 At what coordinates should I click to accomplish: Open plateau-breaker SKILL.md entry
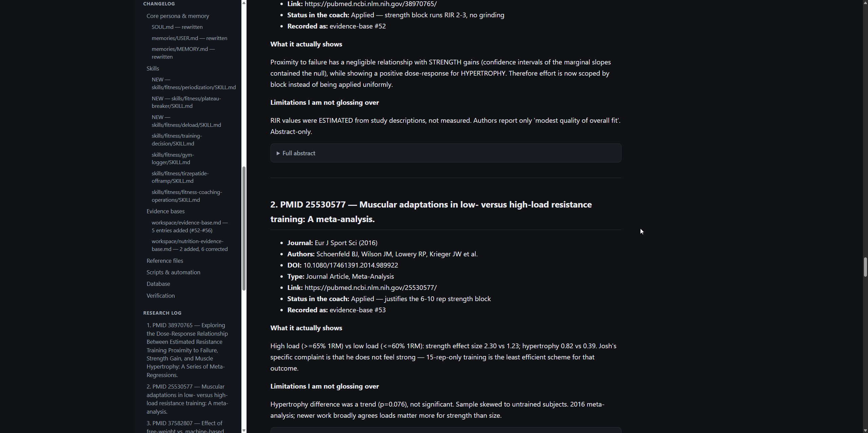(x=186, y=102)
